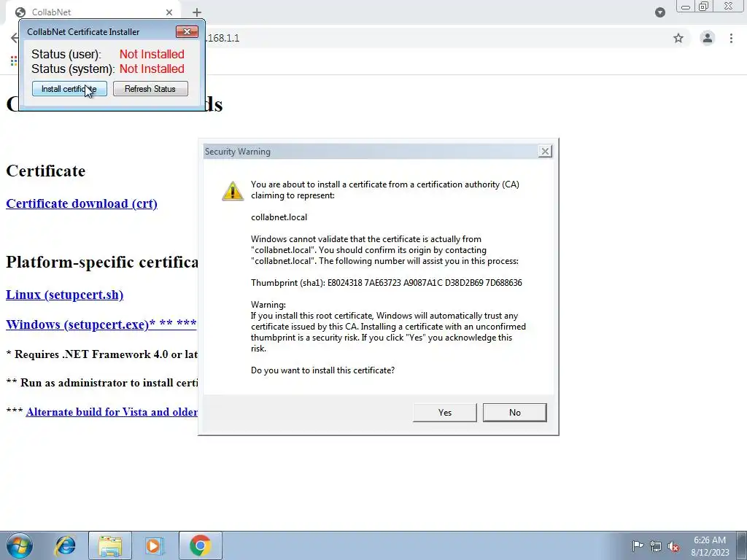Open Chrome profile avatar icon
The width and height of the screenshot is (747, 560).
point(708,38)
